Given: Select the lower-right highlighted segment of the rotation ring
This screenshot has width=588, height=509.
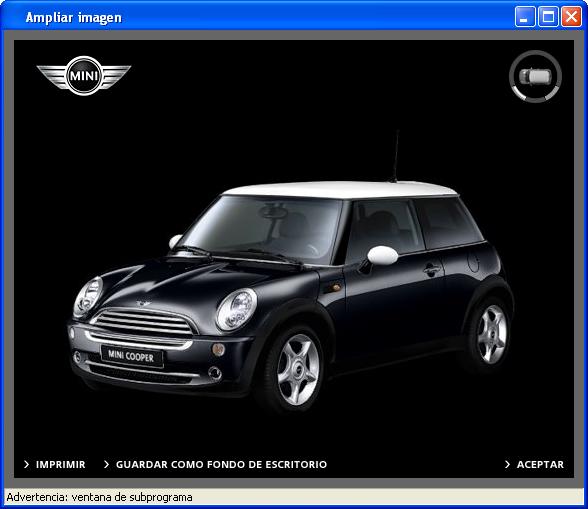Looking at the screenshot, I should (551, 93).
